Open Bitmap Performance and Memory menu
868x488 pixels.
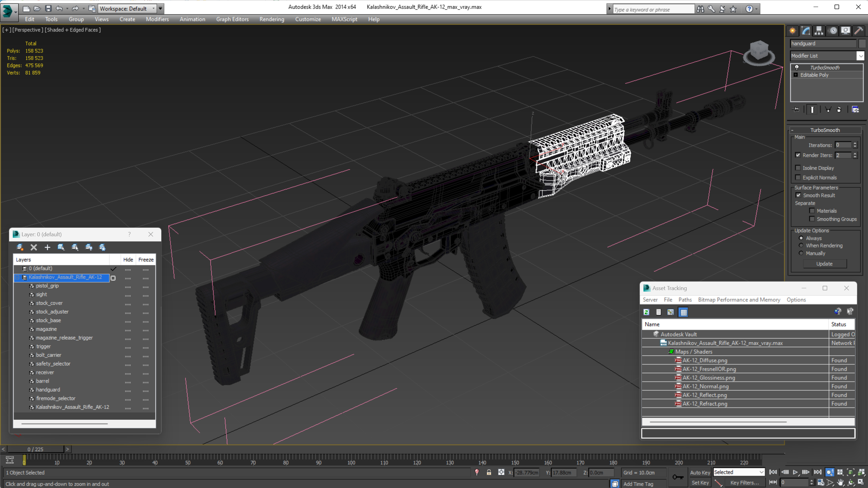coord(739,300)
